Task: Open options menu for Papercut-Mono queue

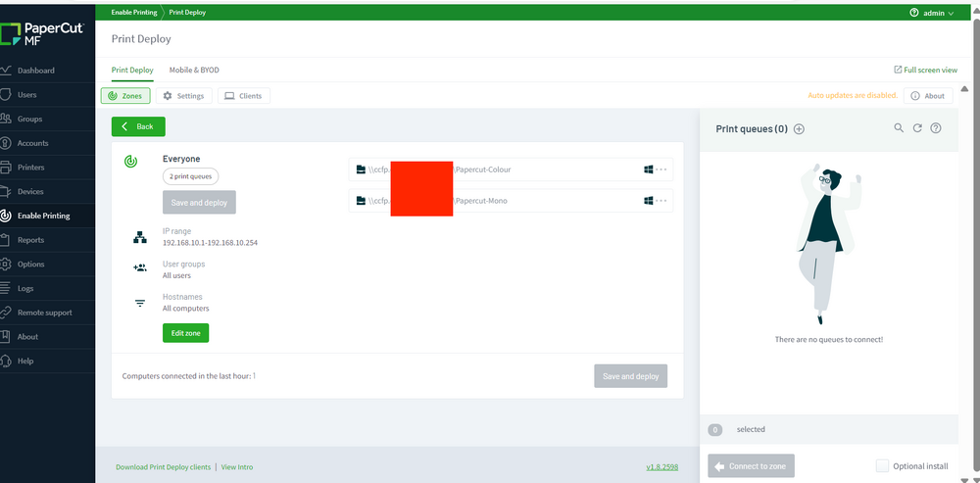Action: pyautogui.click(x=661, y=201)
